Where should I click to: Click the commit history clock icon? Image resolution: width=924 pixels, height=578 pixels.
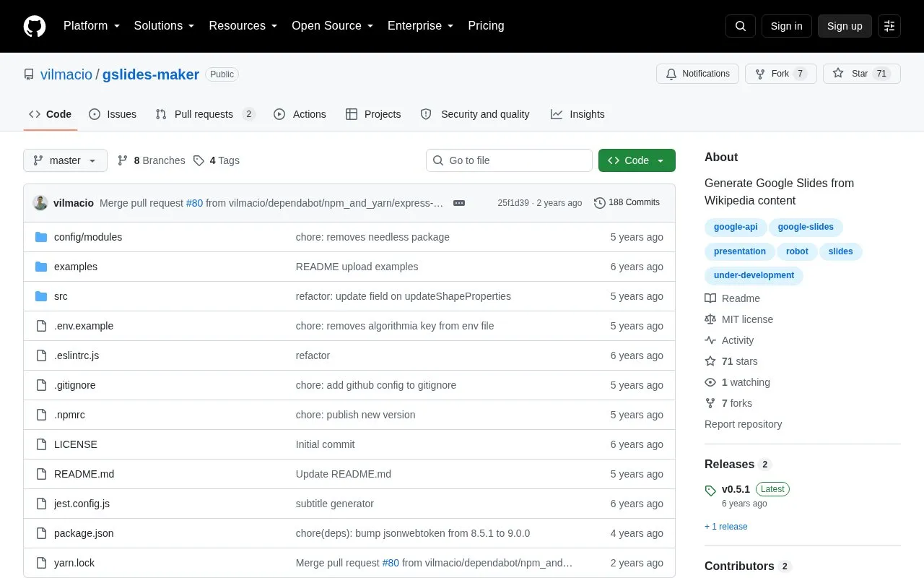coord(600,203)
